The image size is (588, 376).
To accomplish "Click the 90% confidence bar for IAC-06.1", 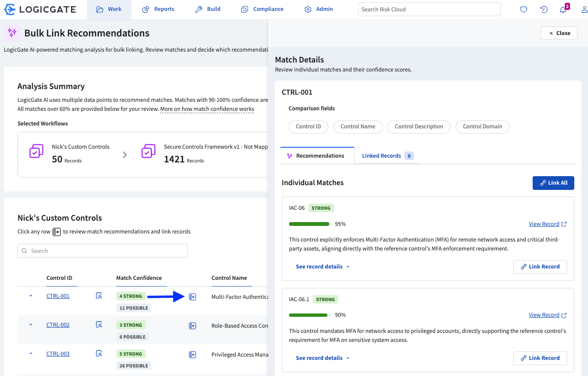I will (x=310, y=315).
